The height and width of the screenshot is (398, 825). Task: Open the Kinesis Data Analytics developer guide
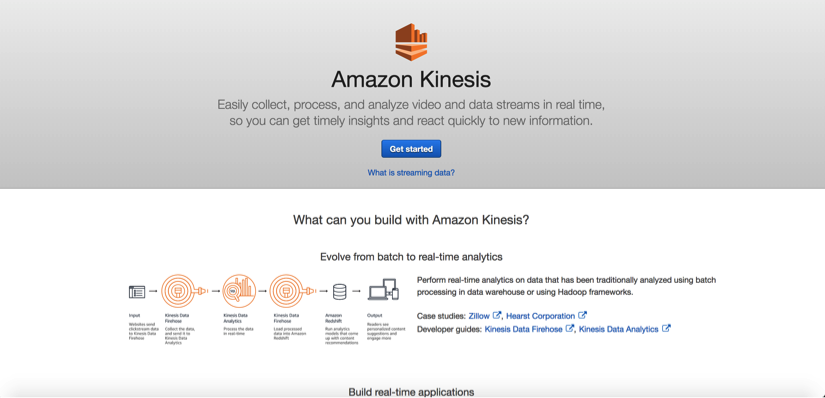[x=618, y=329]
